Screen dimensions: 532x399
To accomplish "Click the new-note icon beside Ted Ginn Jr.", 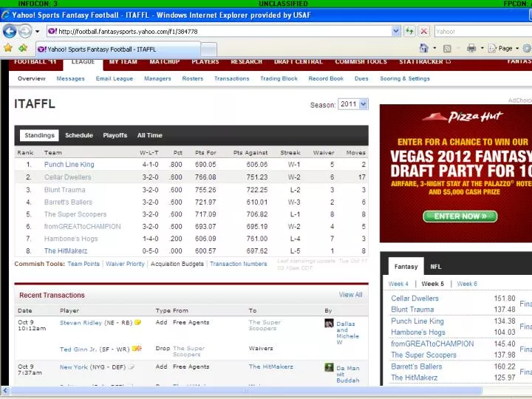I will [x=137, y=349].
